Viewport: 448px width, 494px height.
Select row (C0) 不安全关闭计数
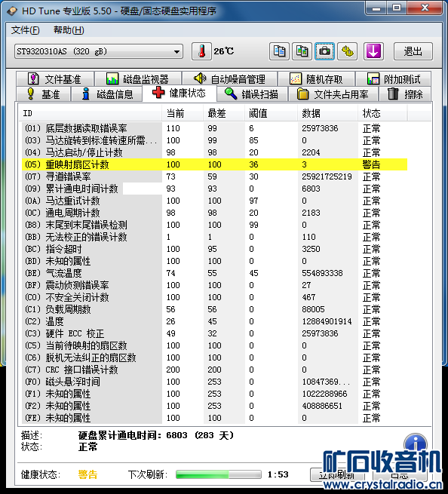(x=214, y=297)
